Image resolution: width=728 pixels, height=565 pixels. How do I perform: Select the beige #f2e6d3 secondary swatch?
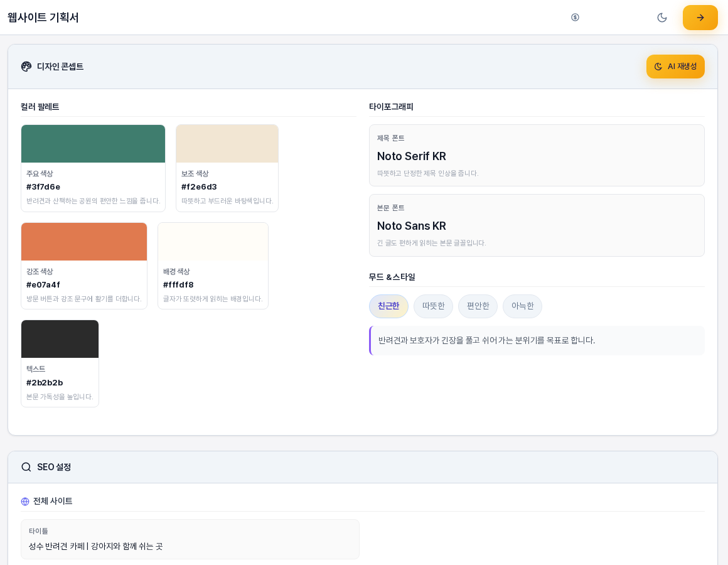(227, 144)
